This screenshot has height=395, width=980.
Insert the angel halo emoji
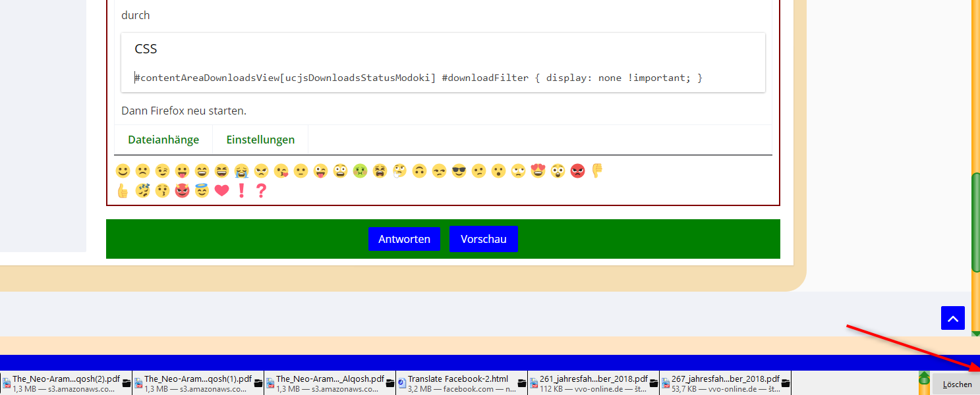(x=202, y=191)
